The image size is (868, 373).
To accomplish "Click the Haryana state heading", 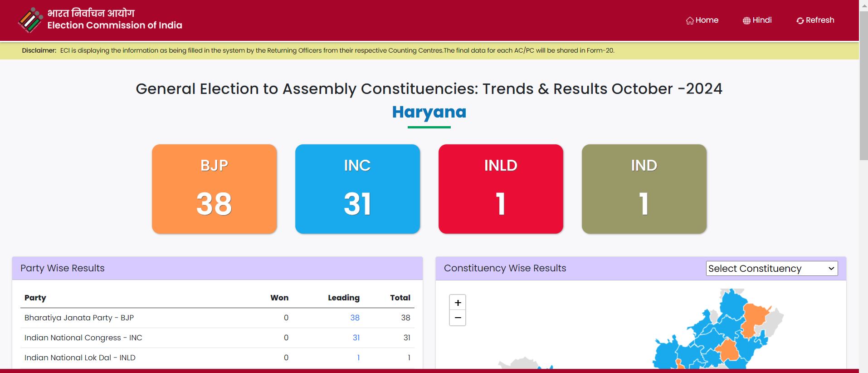I will 429,112.
